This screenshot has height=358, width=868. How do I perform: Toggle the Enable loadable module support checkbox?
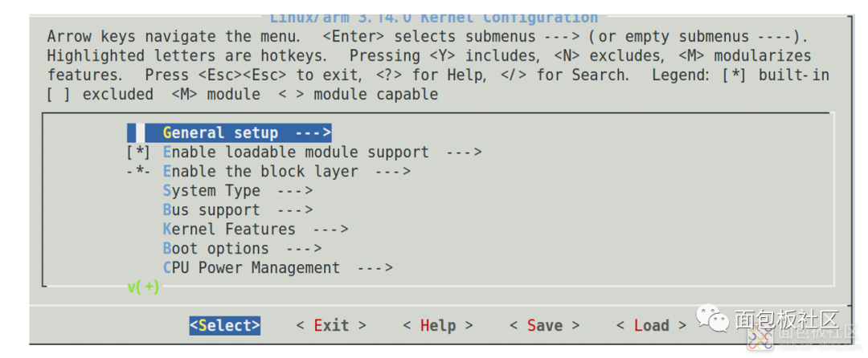[138, 152]
